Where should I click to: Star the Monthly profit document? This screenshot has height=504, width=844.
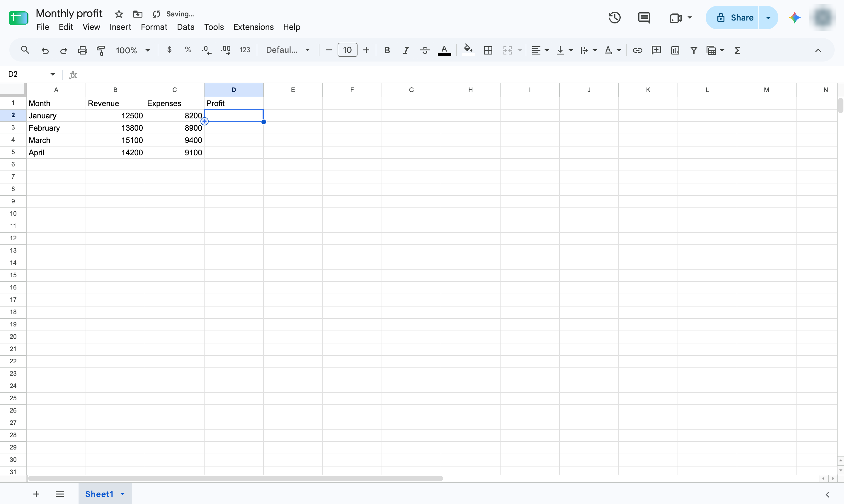tap(119, 14)
